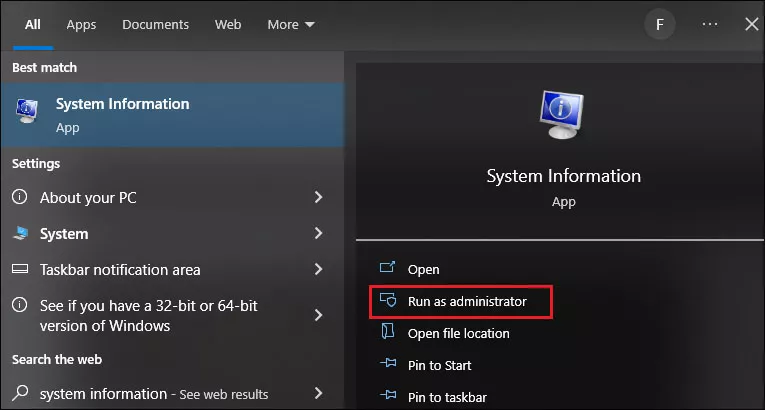The width and height of the screenshot is (765, 410).
Task: Click the Open file location document icon
Action: [387, 331]
